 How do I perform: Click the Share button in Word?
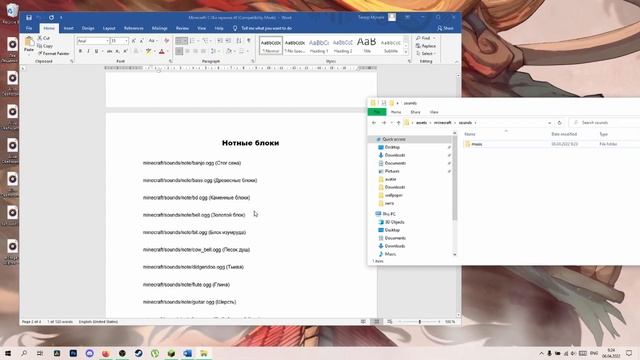pyautogui.click(x=445, y=28)
